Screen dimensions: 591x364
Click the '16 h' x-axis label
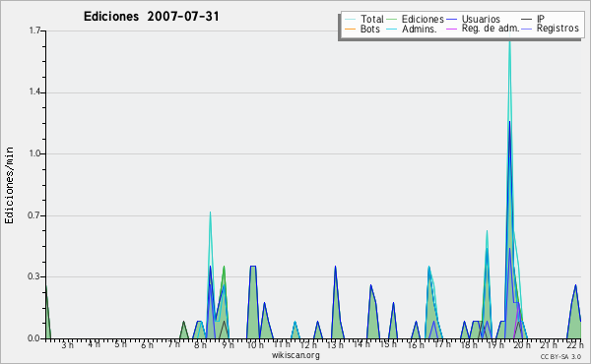(x=416, y=345)
